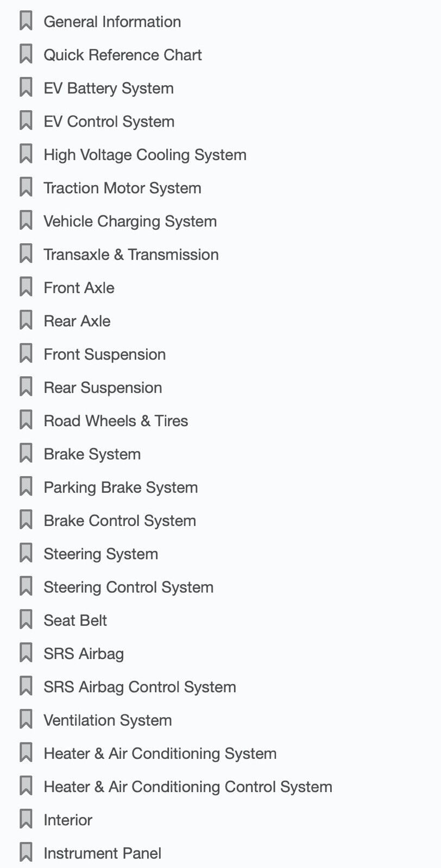
Task: Go to Steering Control System bookmark
Action: 128,587
